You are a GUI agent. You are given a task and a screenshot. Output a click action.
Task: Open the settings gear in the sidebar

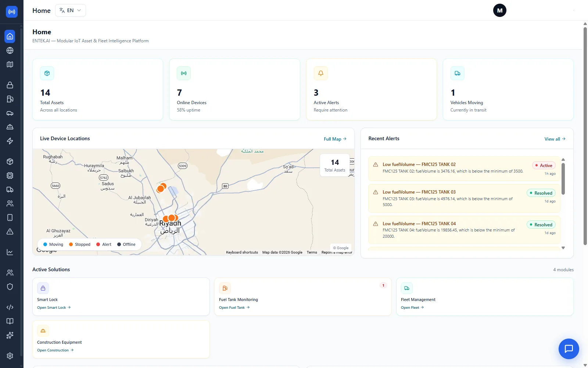click(10, 356)
